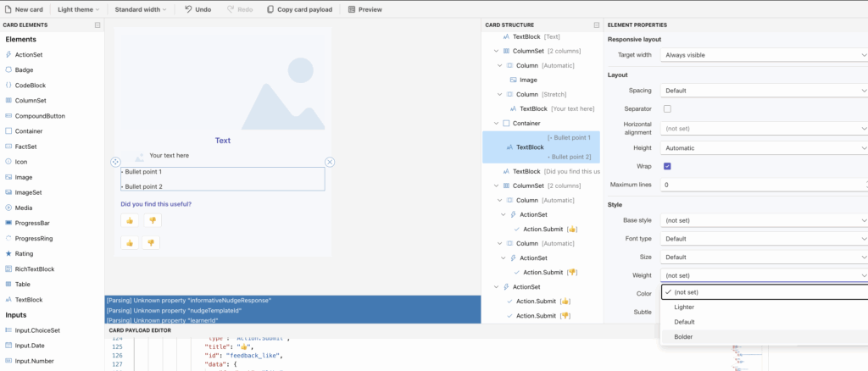The width and height of the screenshot is (868, 371).
Task: Collapse the Column [Stretch] tree node
Action: point(500,95)
